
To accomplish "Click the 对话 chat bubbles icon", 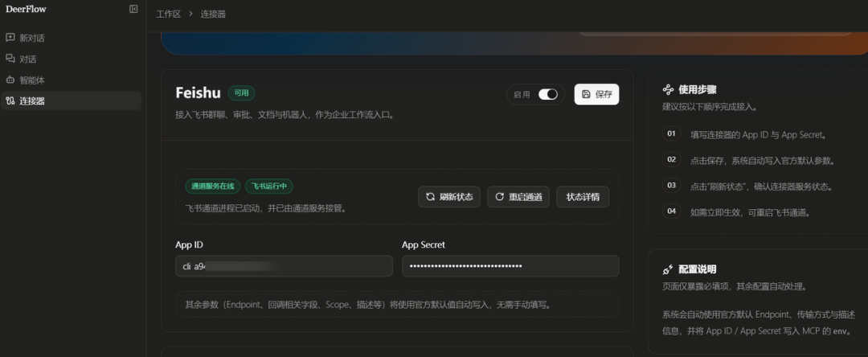I will tap(10, 59).
